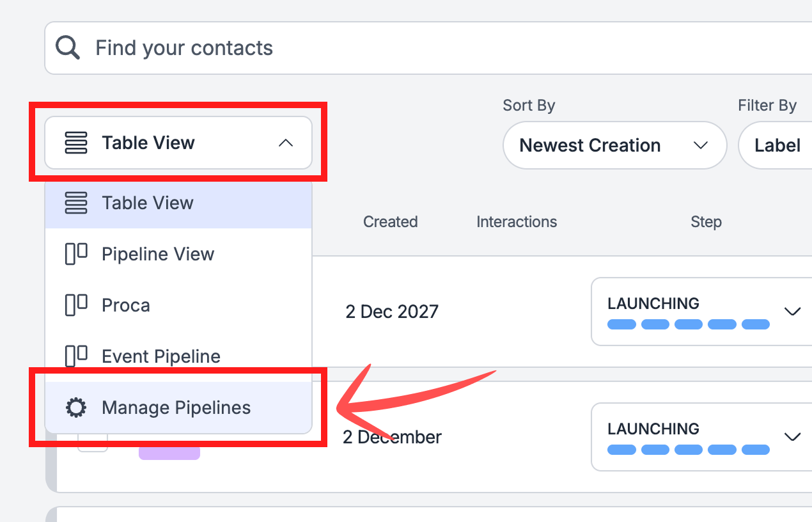Click the Created column header
The width and height of the screenshot is (812, 522).
tap(390, 222)
